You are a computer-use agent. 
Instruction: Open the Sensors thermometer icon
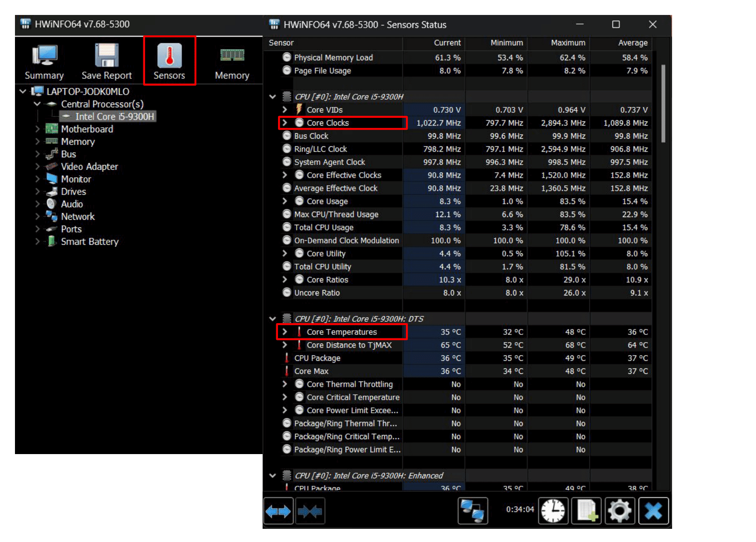click(x=169, y=62)
